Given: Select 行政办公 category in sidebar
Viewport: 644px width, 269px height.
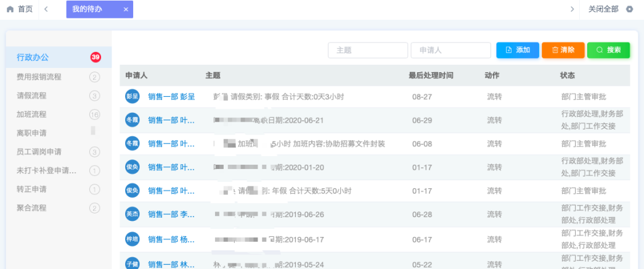Looking at the screenshot, I should (x=33, y=57).
